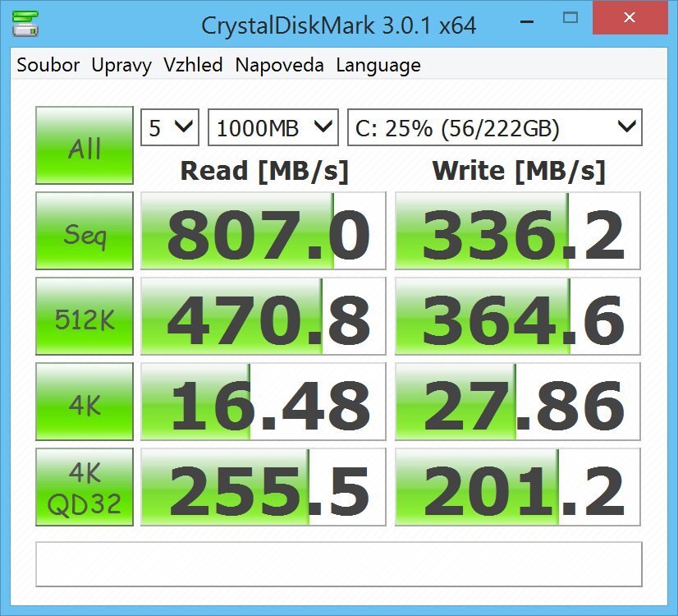Run all benchmarks with the All button
This screenshot has height=616, width=678.
coord(85,146)
